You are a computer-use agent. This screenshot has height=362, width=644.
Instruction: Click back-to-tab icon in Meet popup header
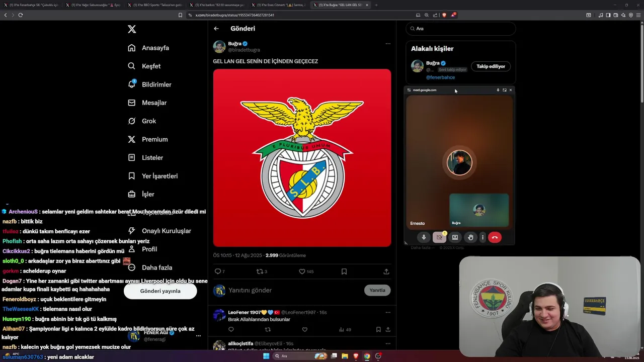[504, 90]
